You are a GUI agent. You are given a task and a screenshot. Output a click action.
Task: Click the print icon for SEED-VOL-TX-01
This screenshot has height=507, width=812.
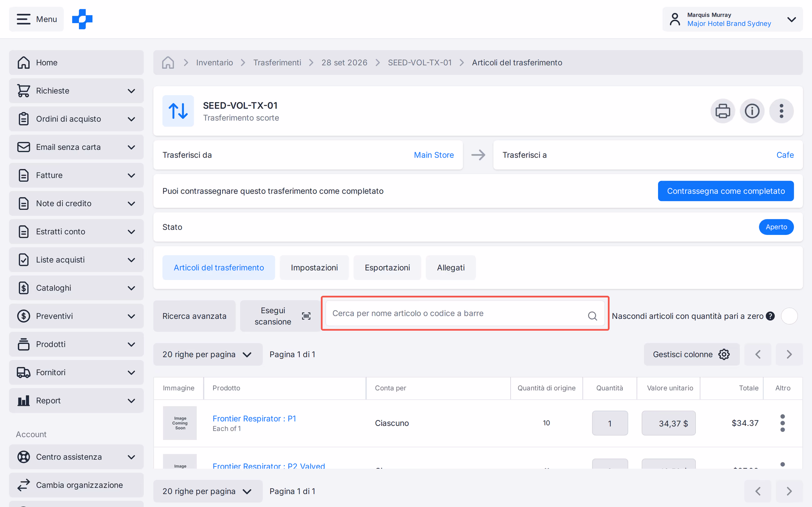722,111
